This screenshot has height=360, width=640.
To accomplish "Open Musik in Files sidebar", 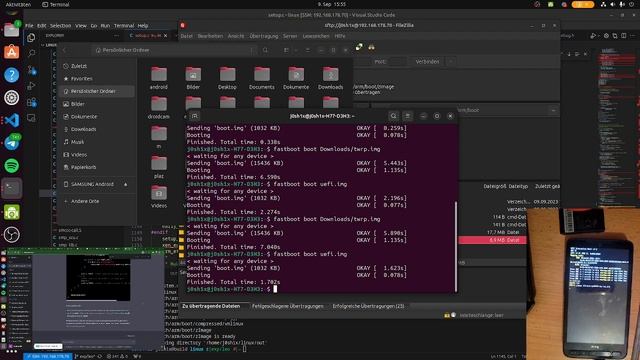I will click(77, 142).
